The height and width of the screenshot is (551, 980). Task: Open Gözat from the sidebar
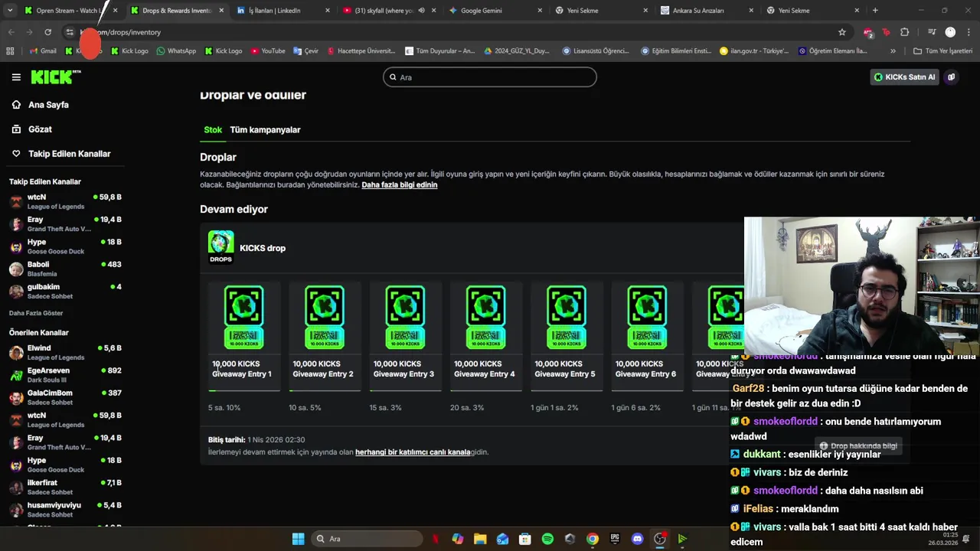(x=40, y=129)
